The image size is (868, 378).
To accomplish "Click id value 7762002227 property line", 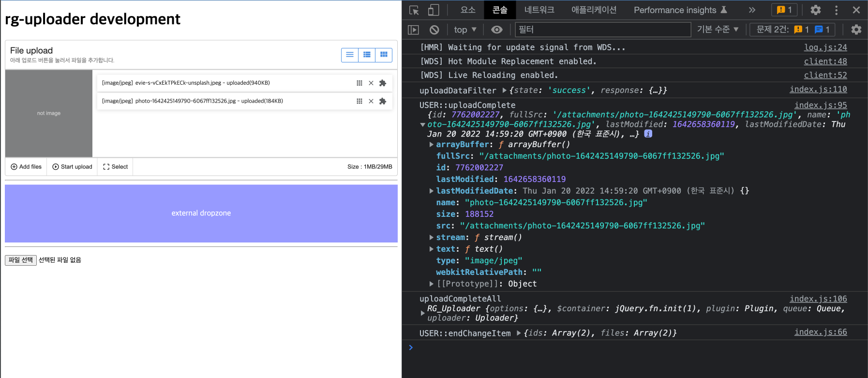I will (469, 168).
